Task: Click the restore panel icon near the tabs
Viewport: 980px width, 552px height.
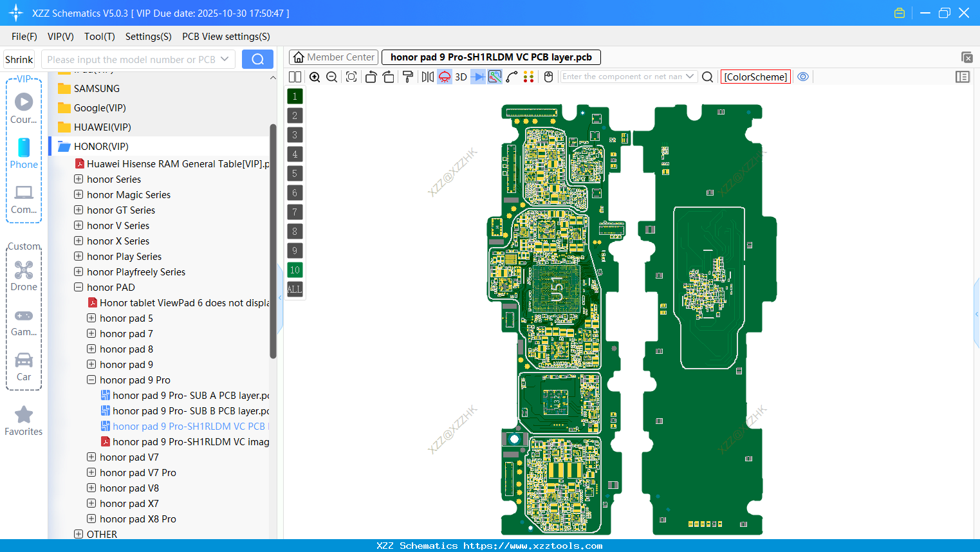Action: coord(966,58)
